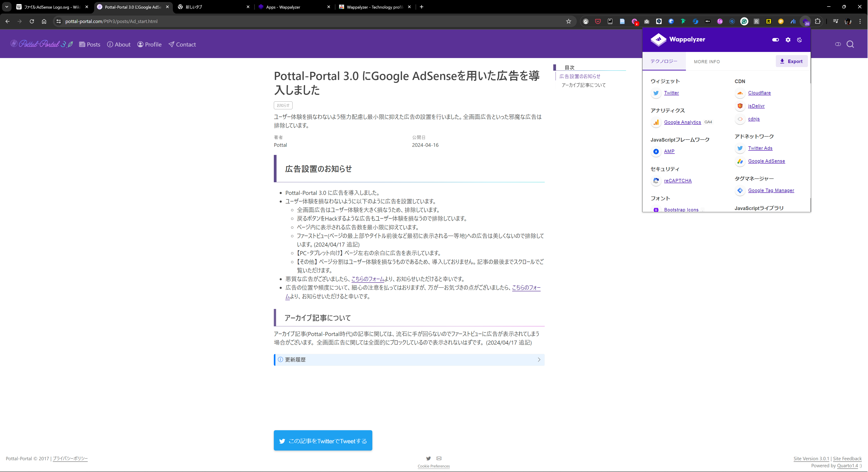The height and width of the screenshot is (472, 868).
Task: Open Wappalyzer settings gear icon
Action: click(788, 40)
